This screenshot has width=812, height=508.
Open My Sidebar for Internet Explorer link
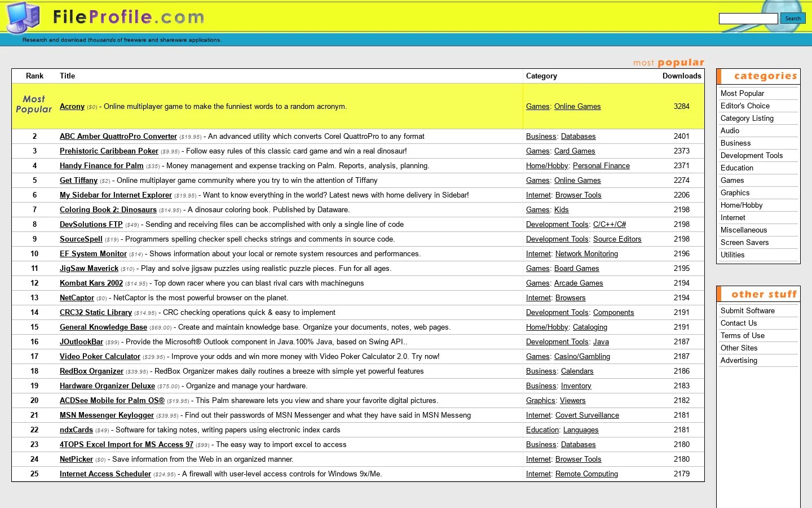(116, 195)
